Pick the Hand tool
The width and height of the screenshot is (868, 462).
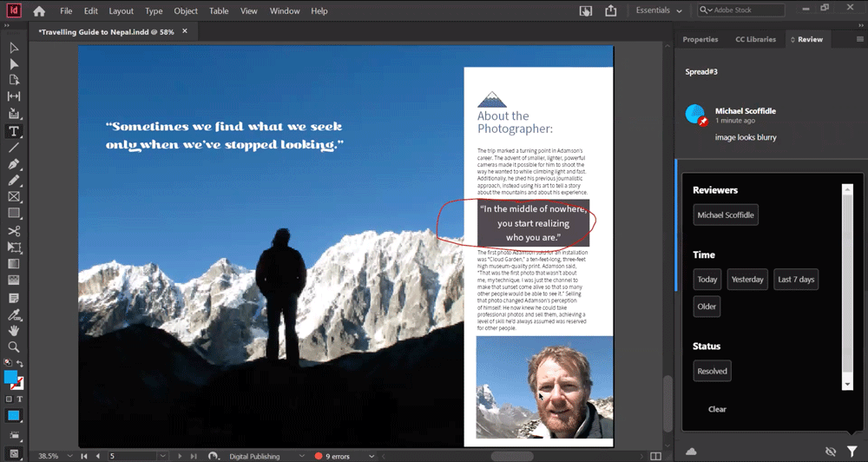(14, 330)
